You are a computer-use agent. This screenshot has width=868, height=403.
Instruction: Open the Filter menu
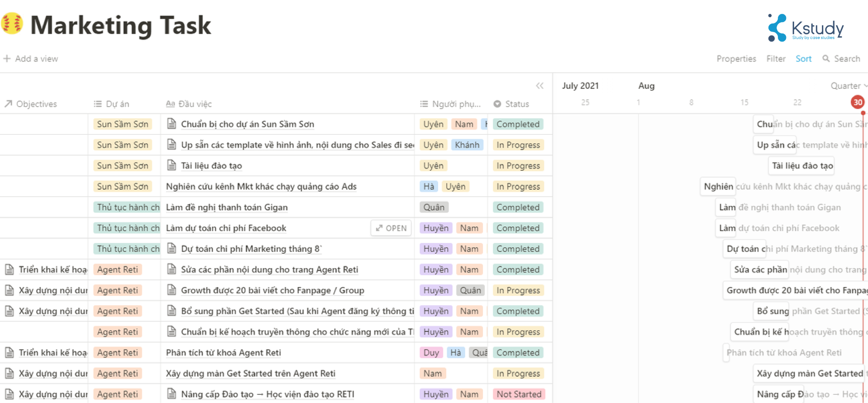click(776, 59)
